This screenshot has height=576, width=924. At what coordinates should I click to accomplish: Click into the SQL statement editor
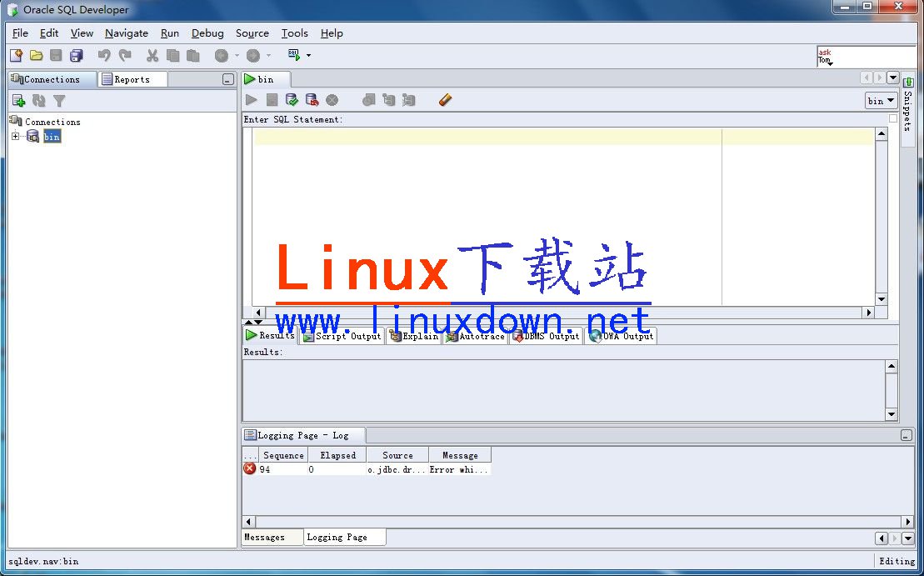tap(563, 217)
